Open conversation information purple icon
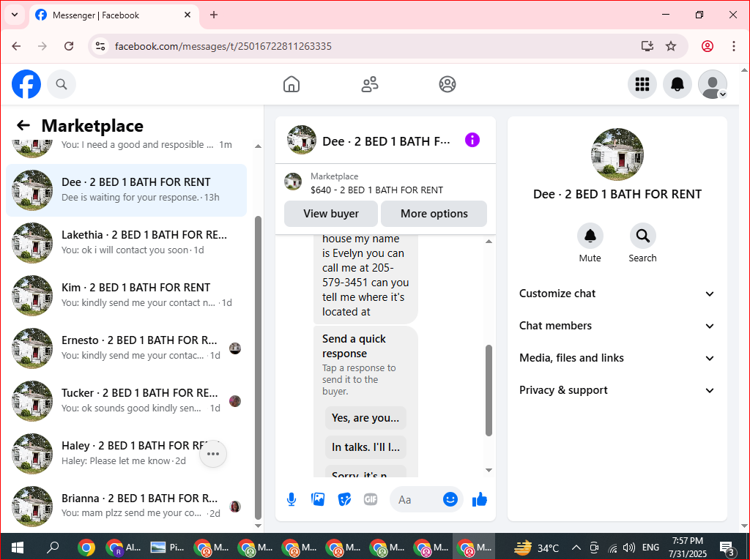Viewport: 750px width, 560px height. click(472, 140)
